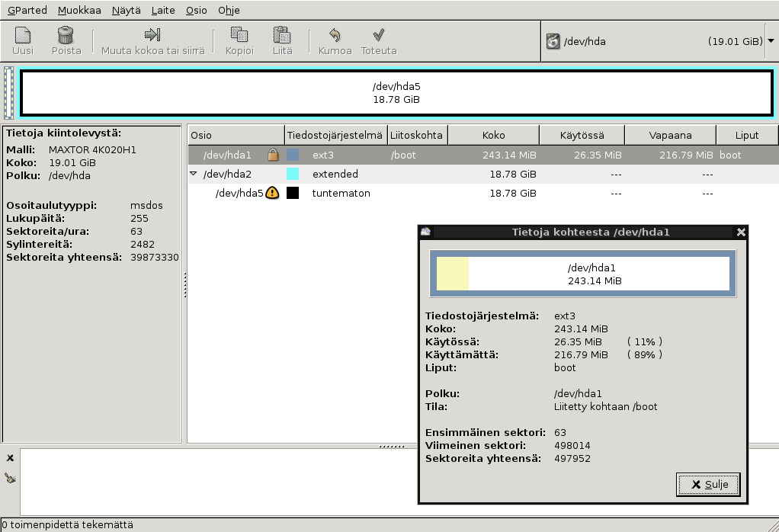Click the warning icon next to /dev/hda5
This screenshot has width=779, height=532.
[272, 193]
